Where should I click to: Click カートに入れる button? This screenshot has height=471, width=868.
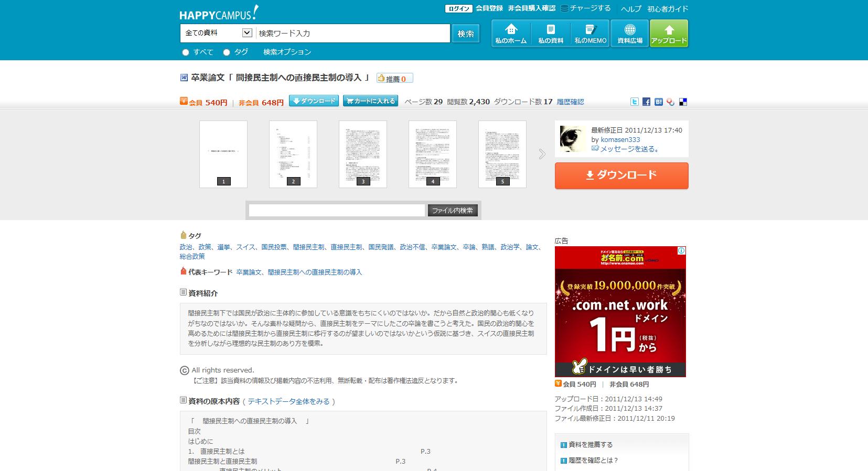point(370,101)
